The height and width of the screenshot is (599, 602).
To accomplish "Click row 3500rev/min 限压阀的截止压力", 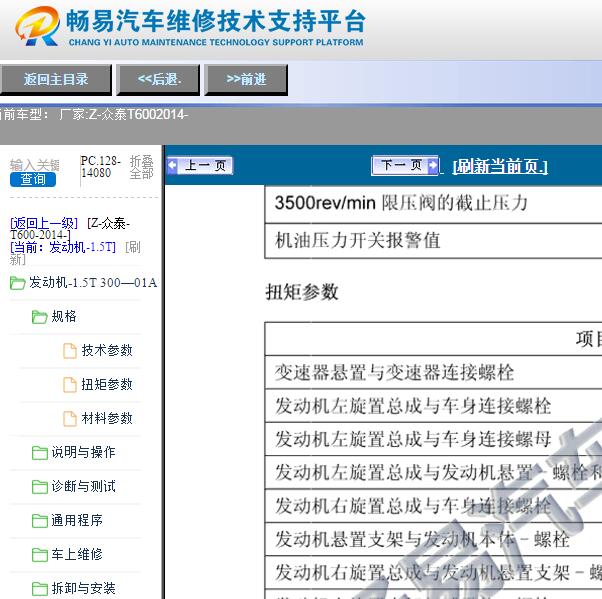I will click(433, 203).
